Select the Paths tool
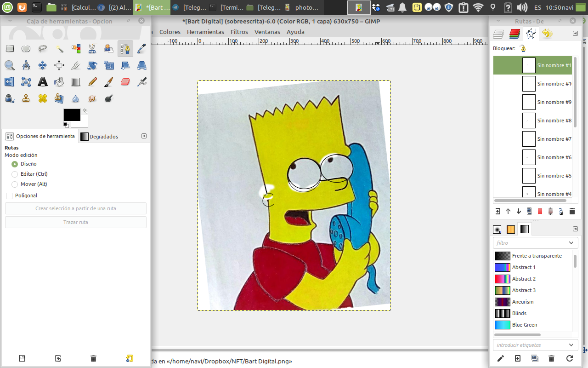Viewport: 588px width, 368px height. [x=125, y=49]
